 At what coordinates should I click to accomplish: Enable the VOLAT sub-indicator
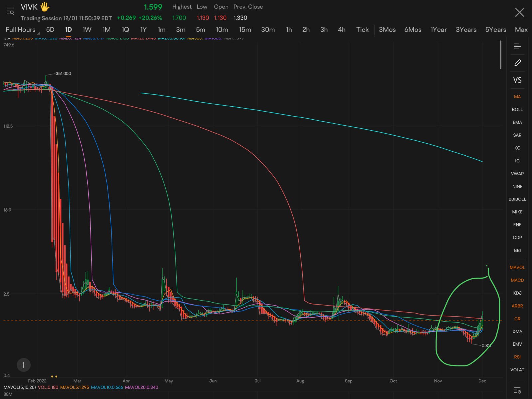[517, 370]
